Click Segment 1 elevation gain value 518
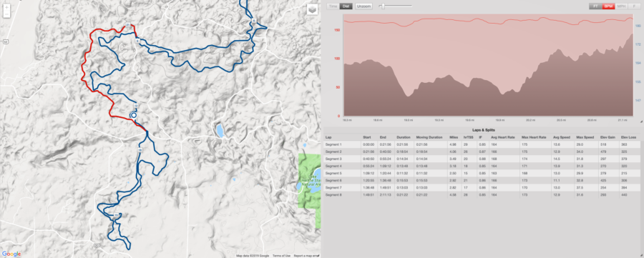This screenshot has height=258, width=644. coord(603,144)
